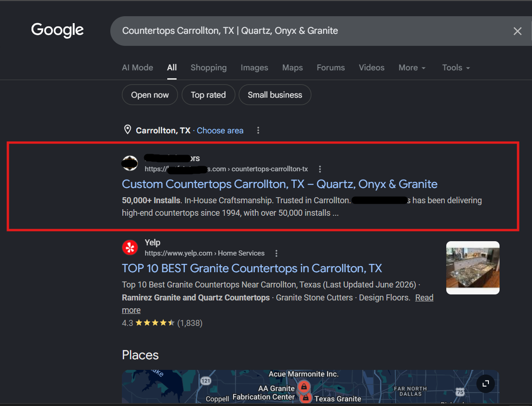Open the Videos tab

372,68
